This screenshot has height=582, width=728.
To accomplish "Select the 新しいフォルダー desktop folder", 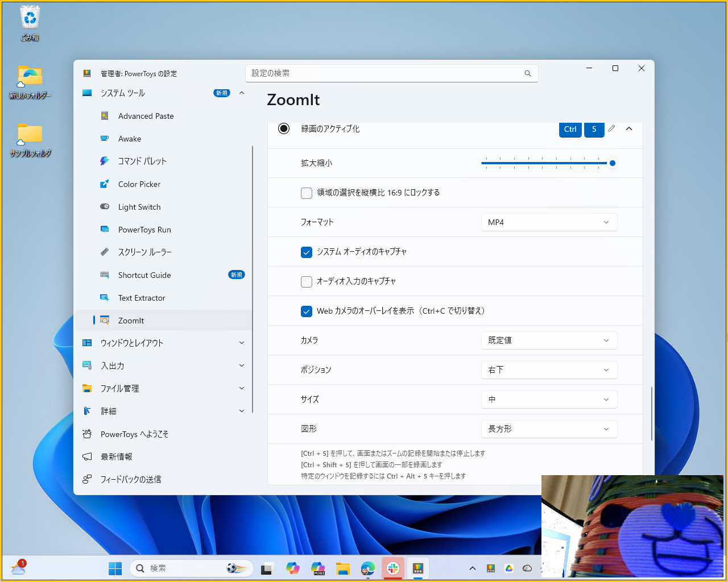I will [x=30, y=82].
